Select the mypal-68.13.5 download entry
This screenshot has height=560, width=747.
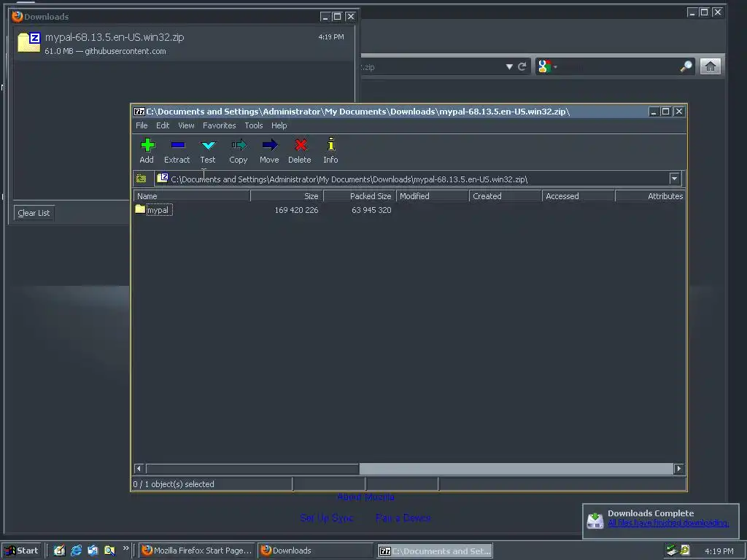[184, 43]
